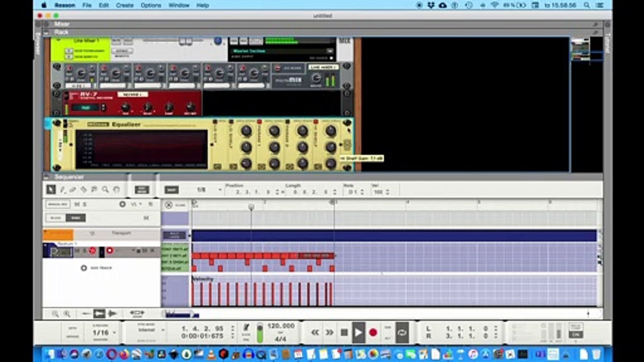This screenshot has width=644, height=362.
Task: Collapse the Line Mixer 1 device fold arrow
Action: pos(58,41)
